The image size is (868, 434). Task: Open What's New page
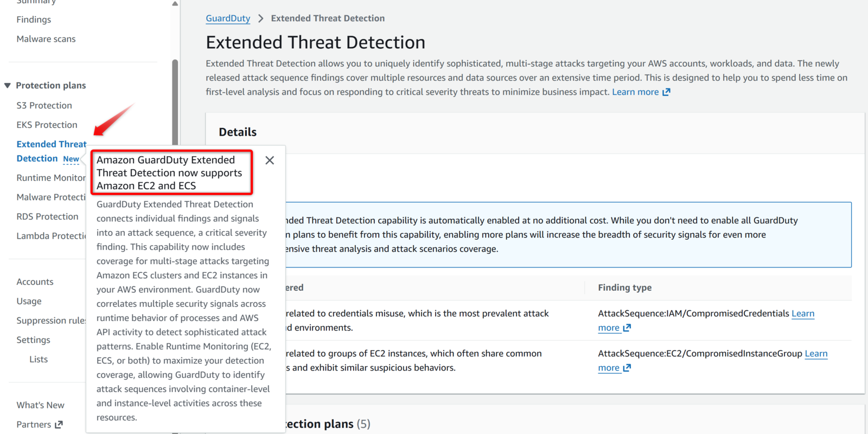click(x=40, y=405)
